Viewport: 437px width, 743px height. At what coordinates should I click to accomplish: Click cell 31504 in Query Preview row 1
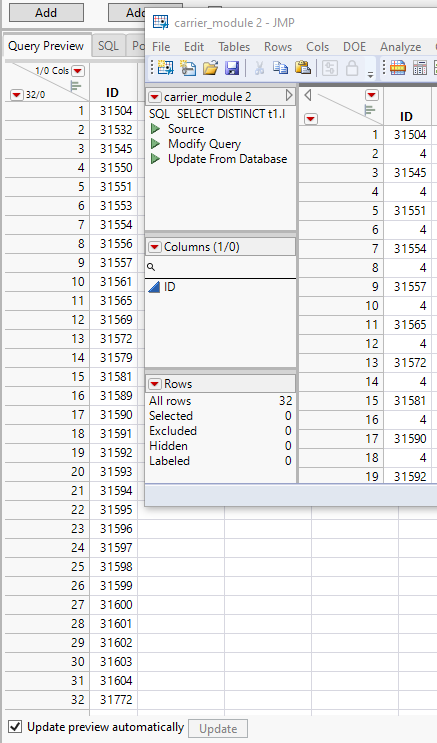coord(116,111)
